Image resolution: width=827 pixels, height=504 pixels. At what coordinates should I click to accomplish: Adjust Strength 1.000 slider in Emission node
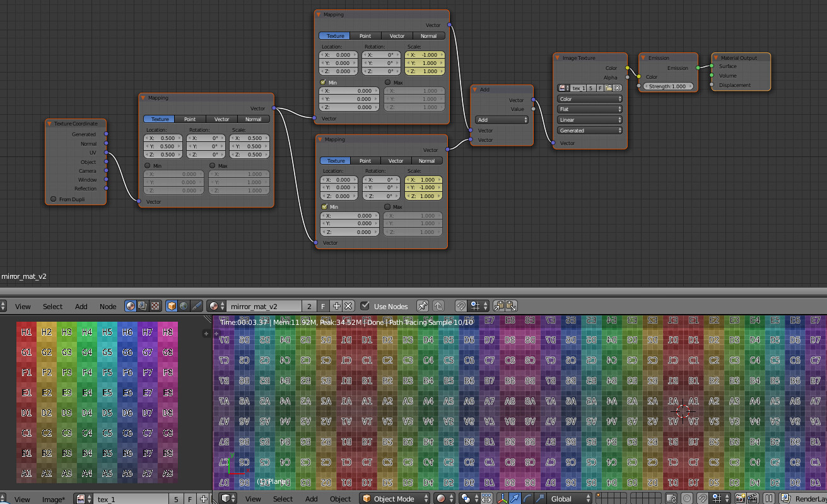(668, 86)
